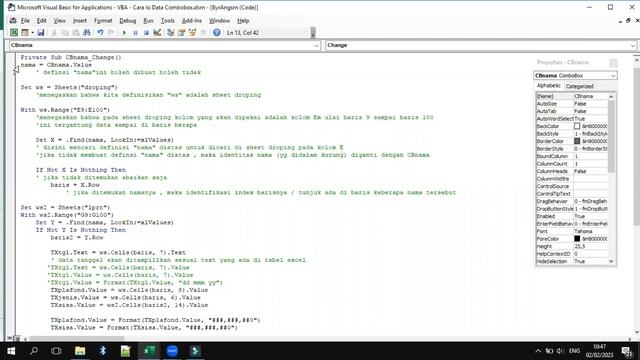Toggle Design Mode icon in toolbar

[x=157, y=32]
